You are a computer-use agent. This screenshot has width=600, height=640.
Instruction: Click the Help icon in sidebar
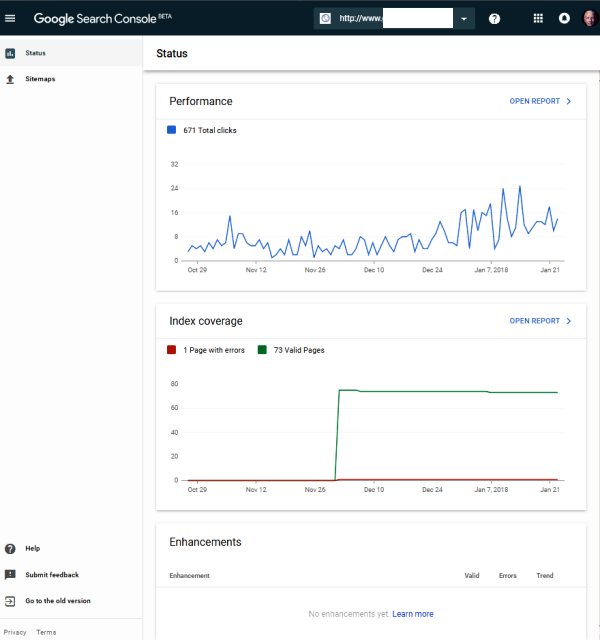tap(10, 549)
